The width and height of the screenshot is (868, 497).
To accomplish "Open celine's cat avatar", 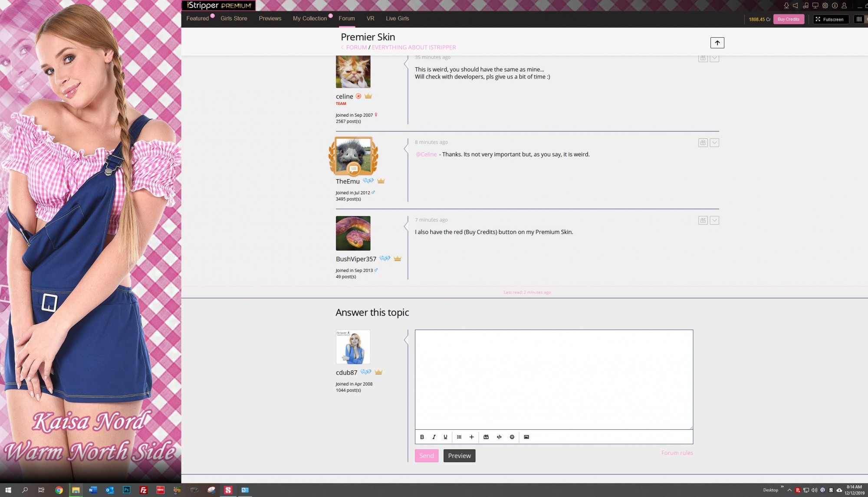I will click(353, 72).
